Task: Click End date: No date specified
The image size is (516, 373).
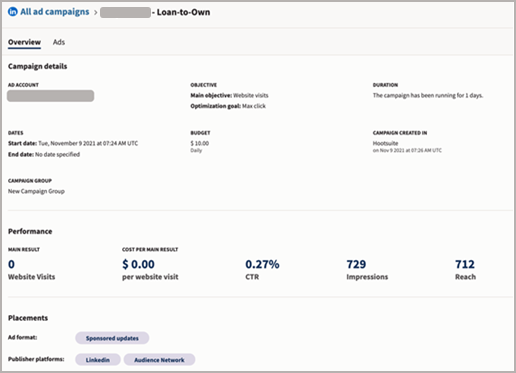Action: (x=44, y=154)
